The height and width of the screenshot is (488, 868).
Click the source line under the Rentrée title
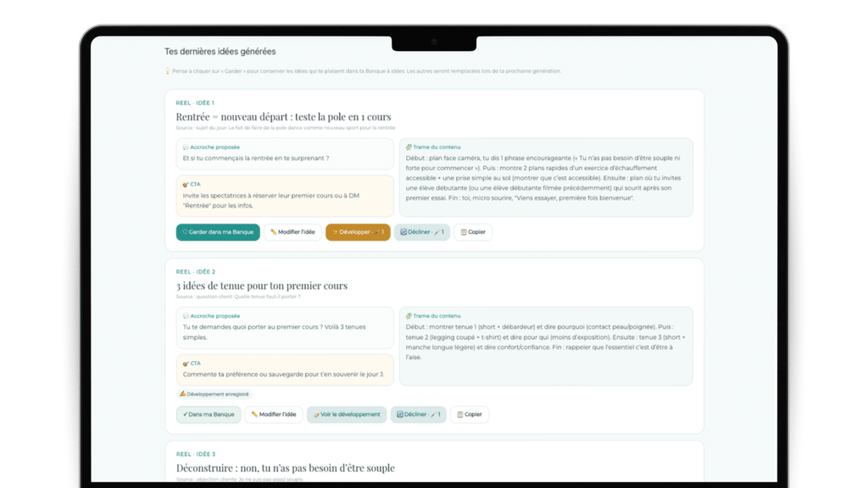[x=286, y=128]
